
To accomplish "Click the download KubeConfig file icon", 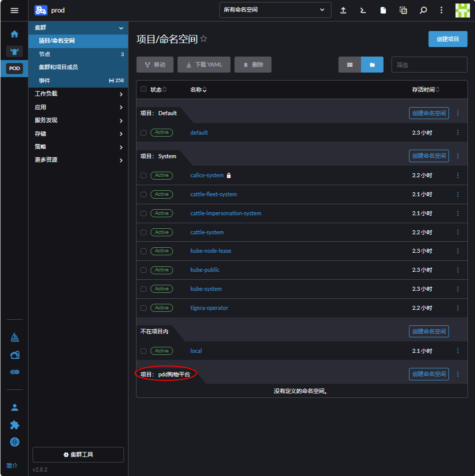I will [383, 10].
